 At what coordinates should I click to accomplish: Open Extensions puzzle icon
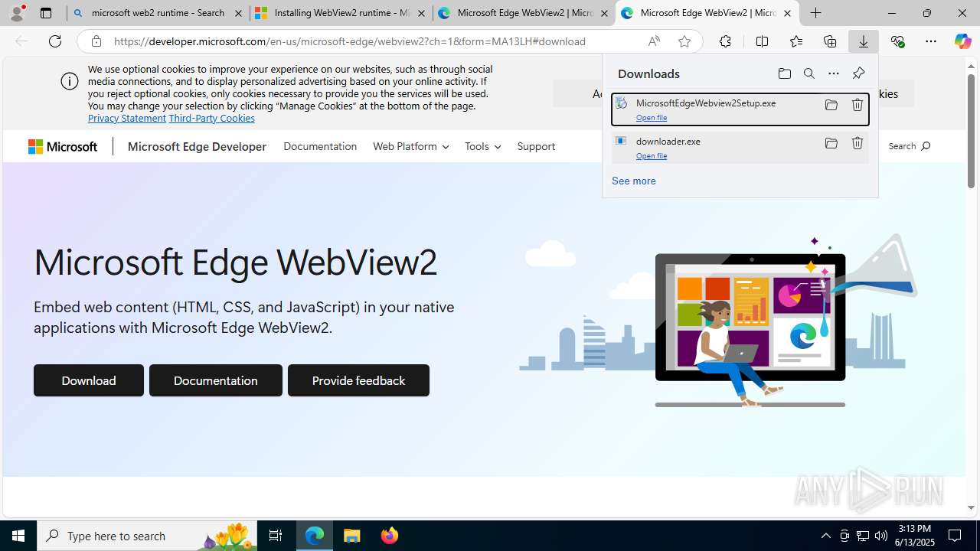(x=725, y=41)
